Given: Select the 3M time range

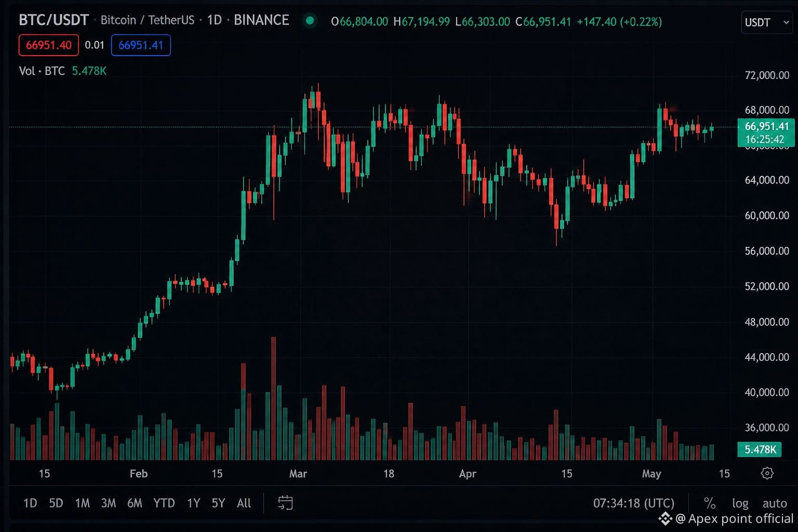Looking at the screenshot, I should 109,503.
